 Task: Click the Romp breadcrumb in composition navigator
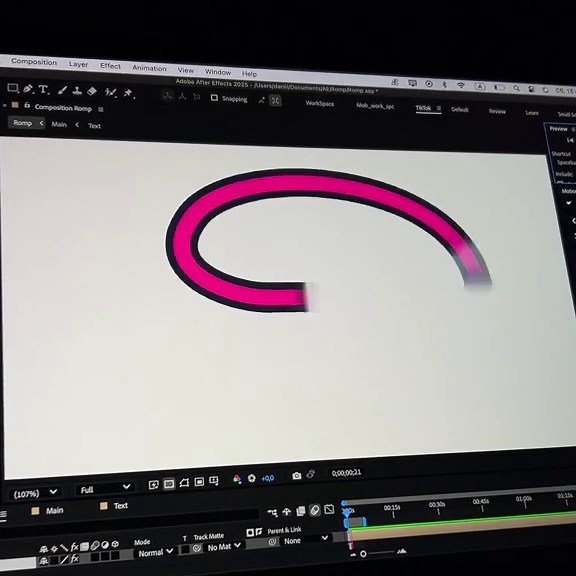[x=22, y=123]
